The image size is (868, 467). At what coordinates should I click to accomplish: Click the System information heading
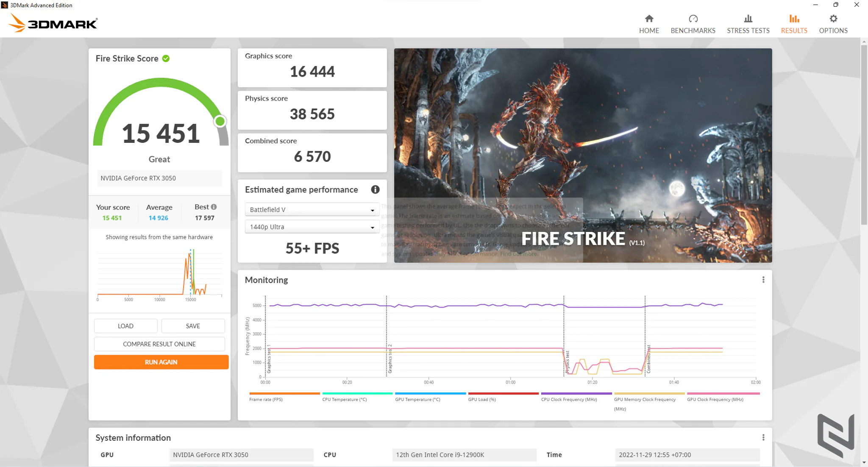tap(133, 438)
